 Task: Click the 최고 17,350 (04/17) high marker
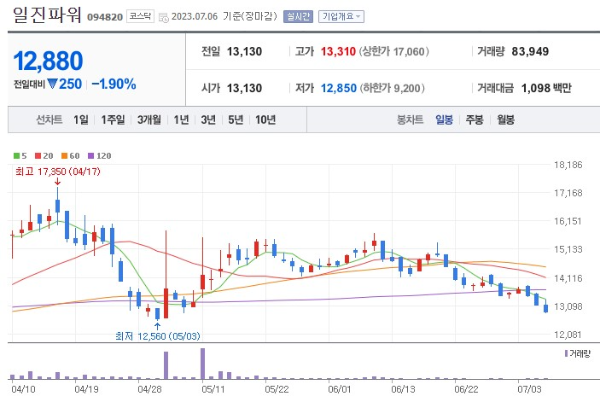click(x=57, y=171)
